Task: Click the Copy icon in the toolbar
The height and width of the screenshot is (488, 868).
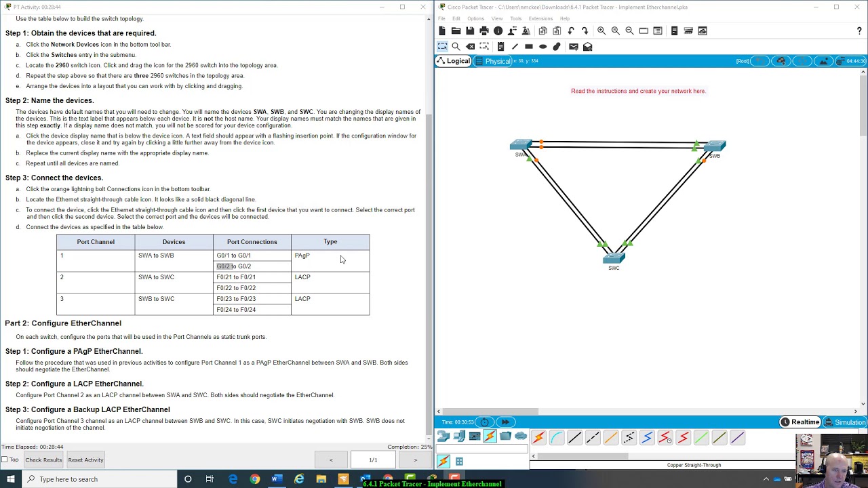Action: click(x=542, y=31)
